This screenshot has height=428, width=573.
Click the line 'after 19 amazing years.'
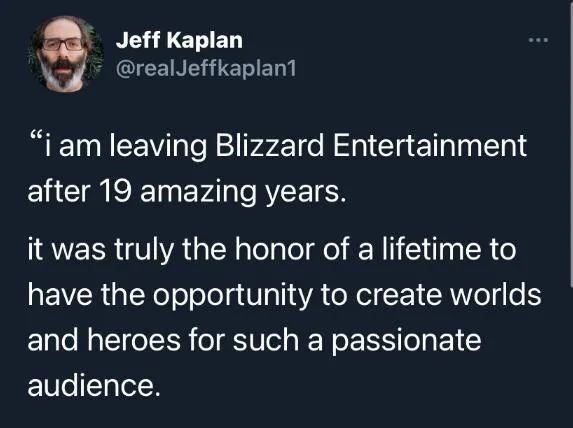(187, 193)
